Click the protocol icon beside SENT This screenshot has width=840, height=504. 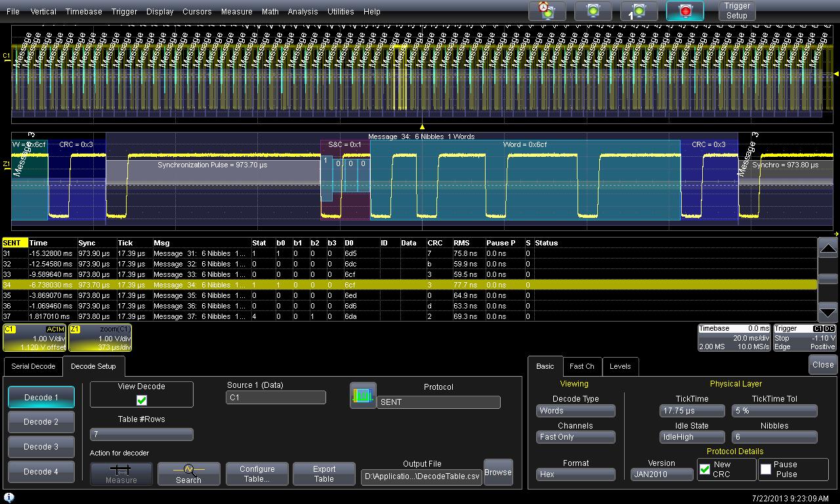tap(363, 396)
